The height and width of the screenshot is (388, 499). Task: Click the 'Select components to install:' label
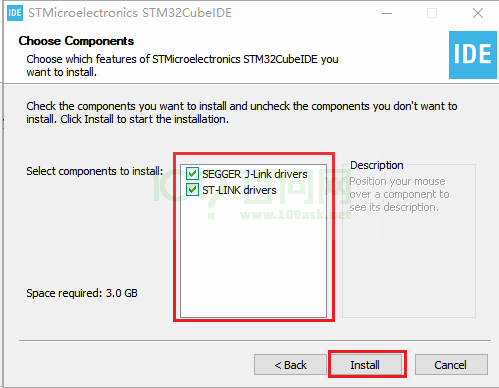95,171
